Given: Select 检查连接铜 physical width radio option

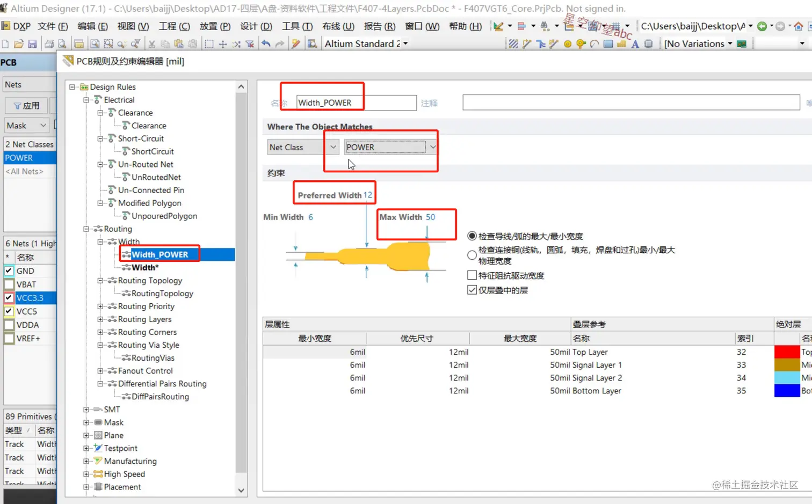Looking at the screenshot, I should [472, 255].
